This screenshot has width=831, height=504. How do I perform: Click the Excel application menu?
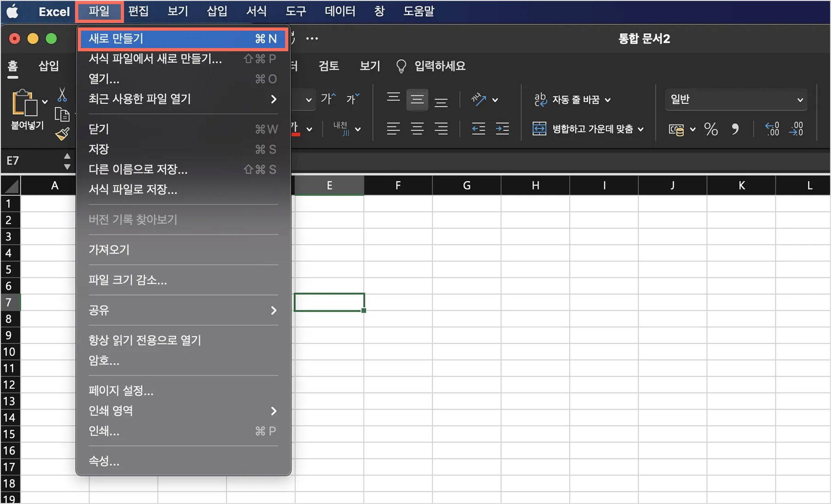[x=54, y=11]
